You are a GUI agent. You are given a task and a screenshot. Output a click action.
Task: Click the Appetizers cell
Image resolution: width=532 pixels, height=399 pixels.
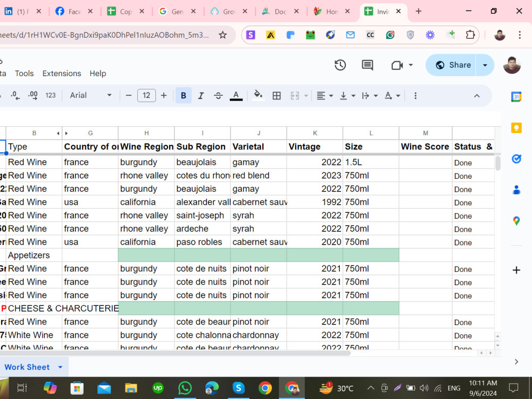click(x=34, y=255)
